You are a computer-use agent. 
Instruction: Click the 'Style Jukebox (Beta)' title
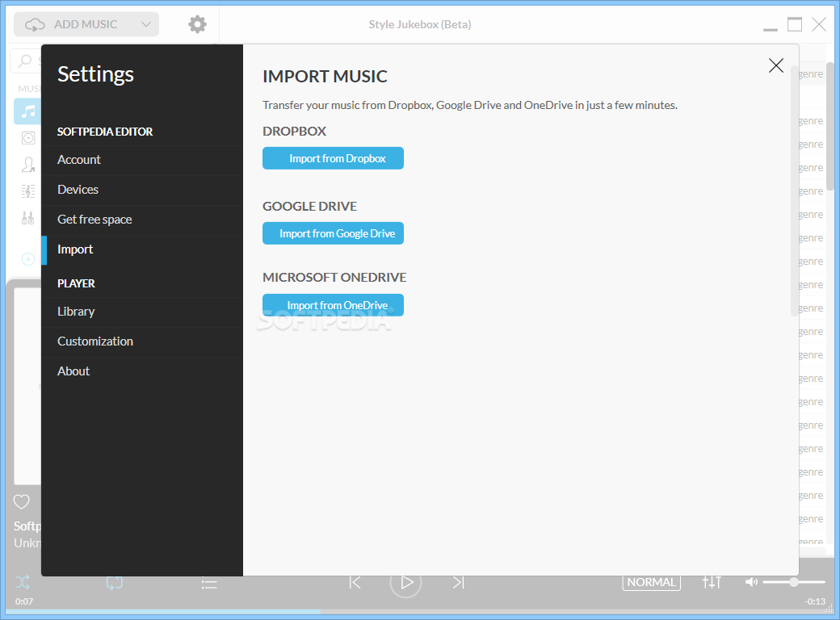pyautogui.click(x=420, y=24)
